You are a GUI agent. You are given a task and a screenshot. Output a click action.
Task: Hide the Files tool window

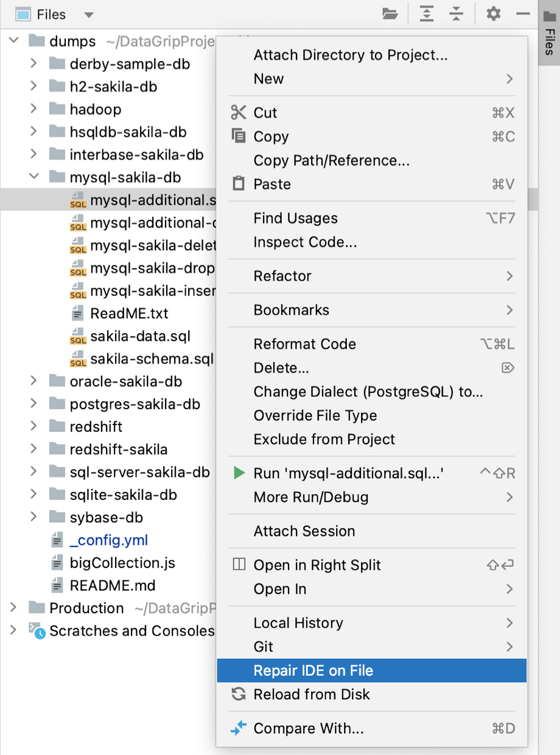(x=523, y=14)
